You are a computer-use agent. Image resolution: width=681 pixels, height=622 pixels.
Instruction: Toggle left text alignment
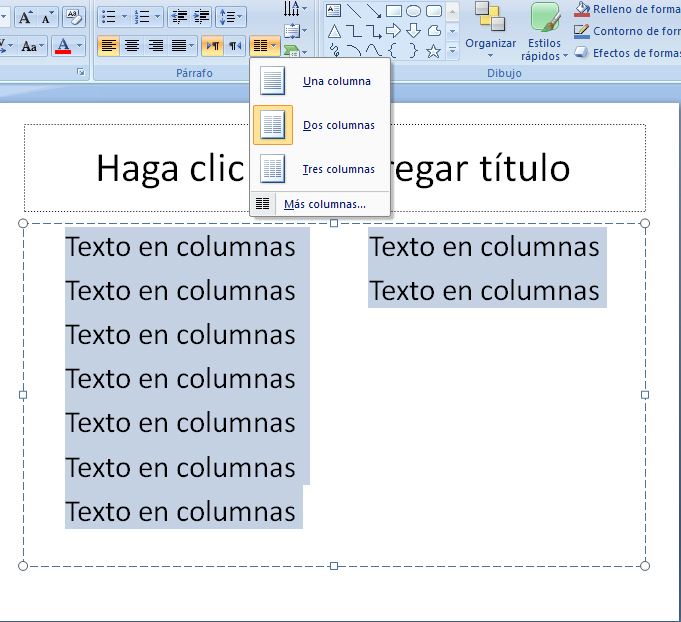click(108, 46)
